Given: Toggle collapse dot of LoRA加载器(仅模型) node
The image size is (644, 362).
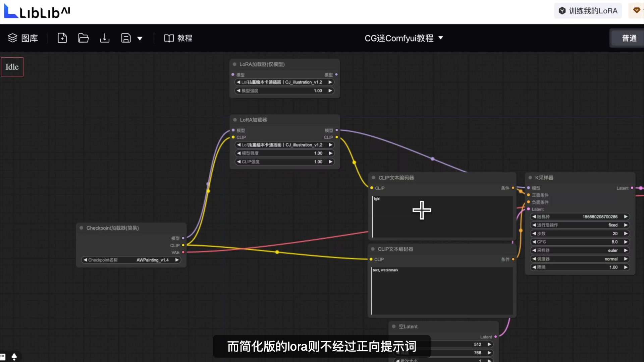Looking at the screenshot, I should tap(234, 64).
